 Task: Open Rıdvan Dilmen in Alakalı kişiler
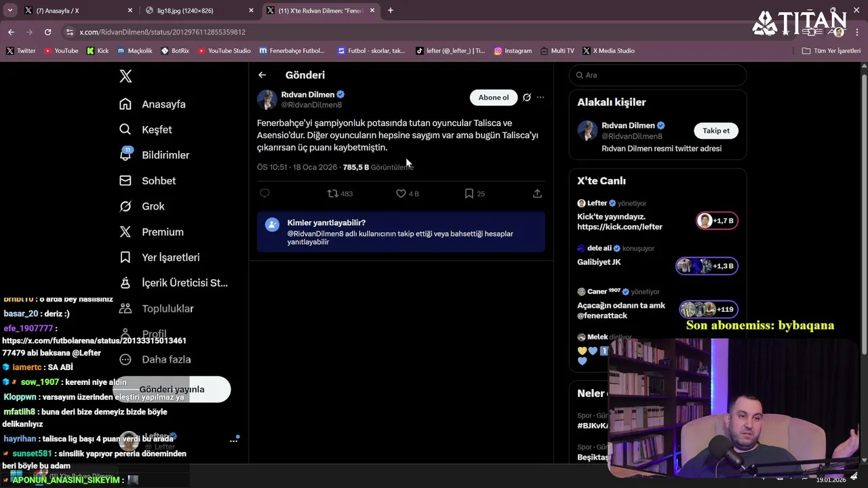628,125
